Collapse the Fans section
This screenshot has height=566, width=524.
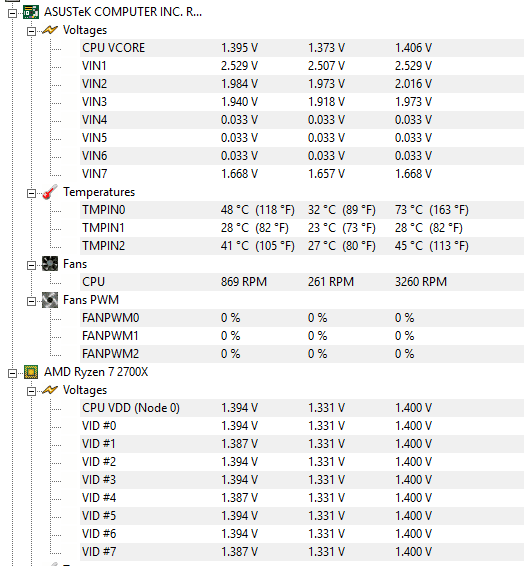pos(31,266)
